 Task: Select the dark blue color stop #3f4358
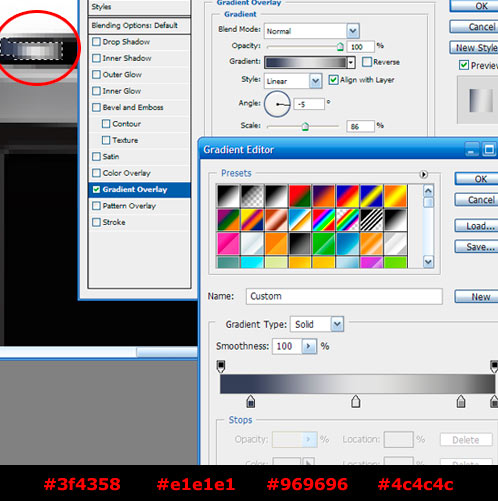251,401
